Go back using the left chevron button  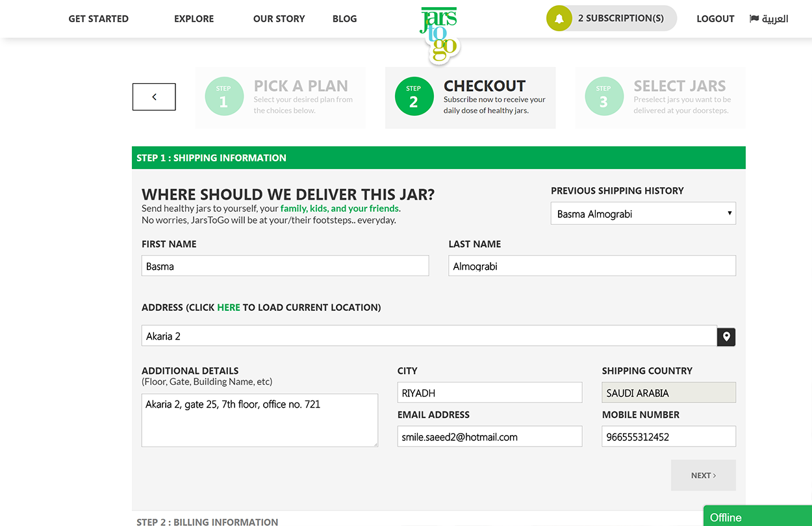(154, 97)
